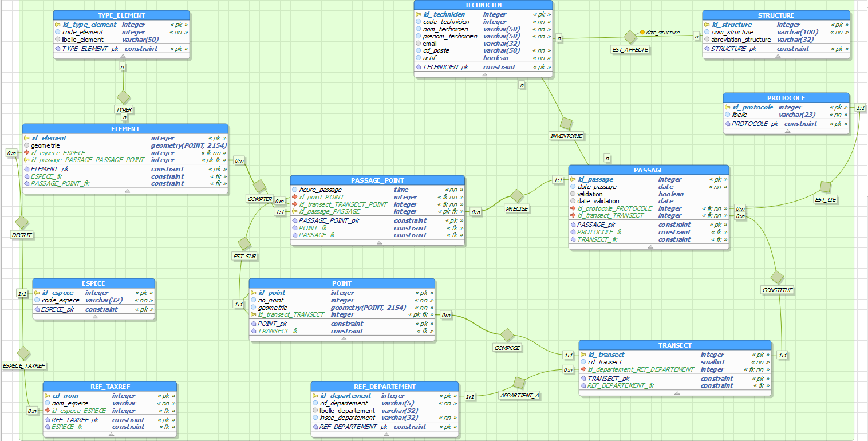Click the REF_DEPARTEMENT_fk constraint in TRANSECT
Screen dimensions: 868x441
click(x=675, y=385)
